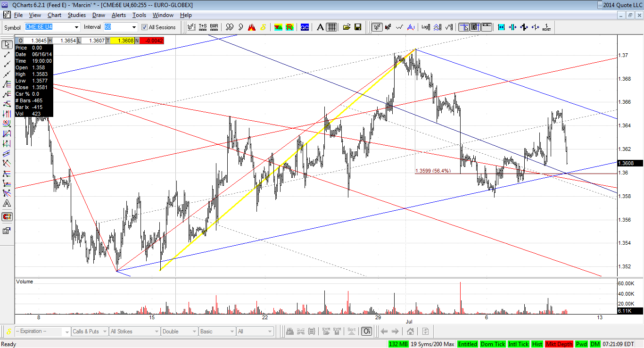Click the Entitled status indicator
The image size is (644, 348).
pyautogui.click(x=467, y=344)
